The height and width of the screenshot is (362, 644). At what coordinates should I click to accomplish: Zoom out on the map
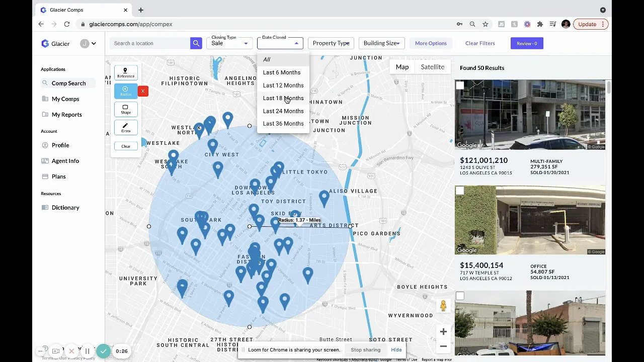[x=443, y=346]
